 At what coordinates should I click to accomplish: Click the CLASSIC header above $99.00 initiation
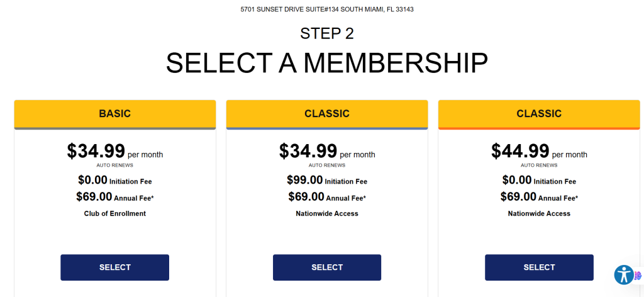pyautogui.click(x=327, y=114)
